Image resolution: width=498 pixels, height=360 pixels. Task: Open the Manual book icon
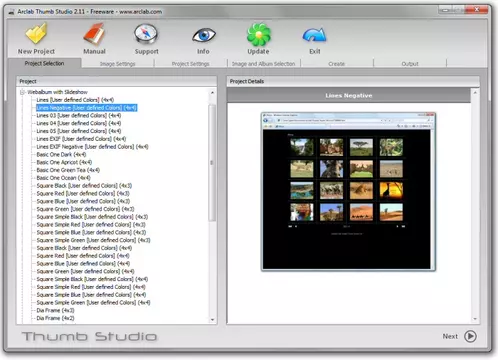[94, 34]
